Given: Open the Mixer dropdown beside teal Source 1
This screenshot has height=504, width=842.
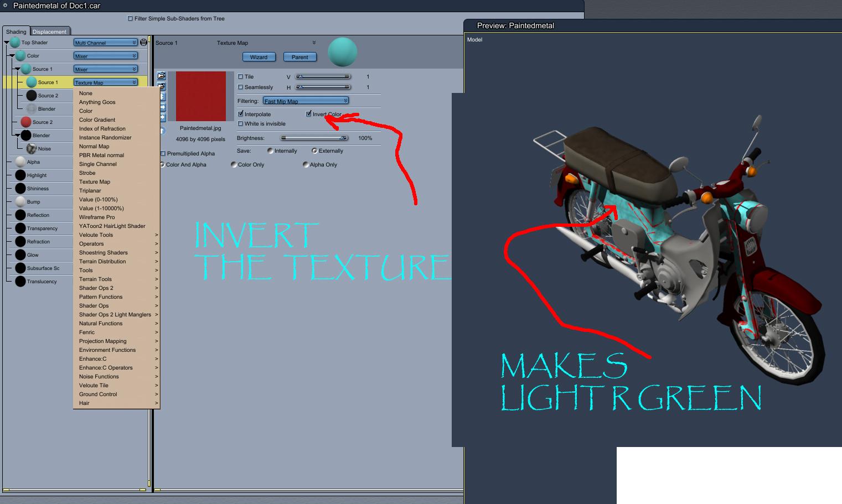Looking at the screenshot, I should (x=106, y=69).
